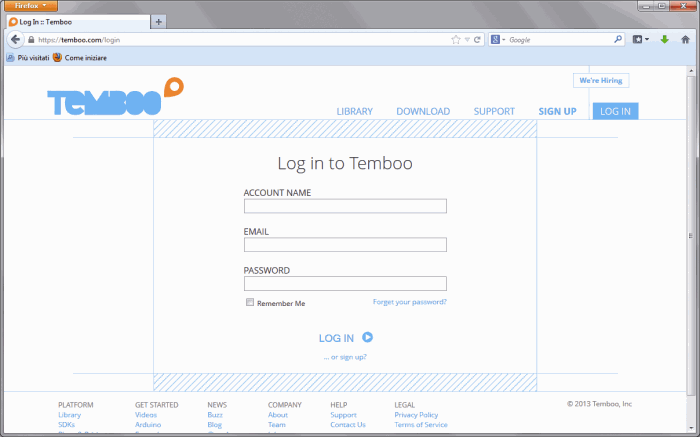This screenshot has width=700, height=437.
Task: Click the search magnifier icon in the Google box
Action: click(x=617, y=40)
